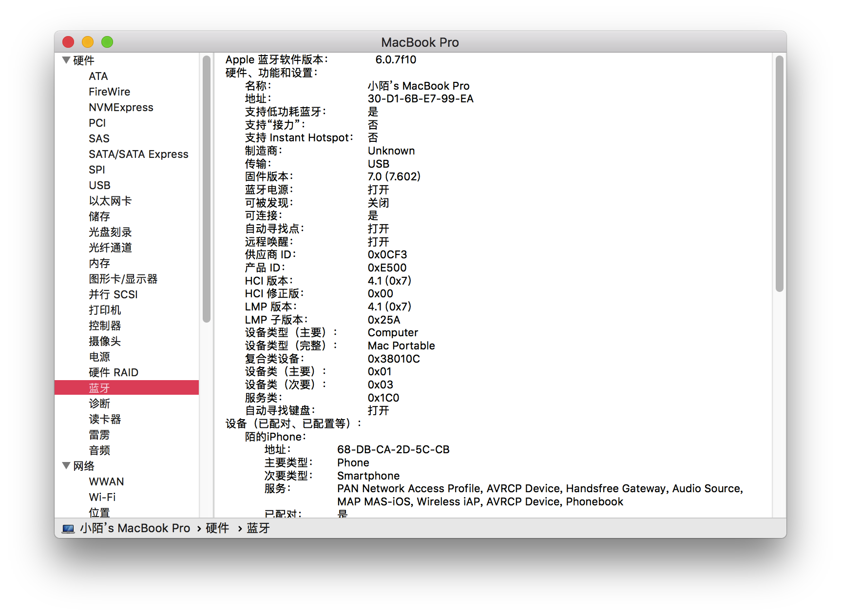
Task: Click the 制造商 value Unknown
Action: (x=391, y=151)
